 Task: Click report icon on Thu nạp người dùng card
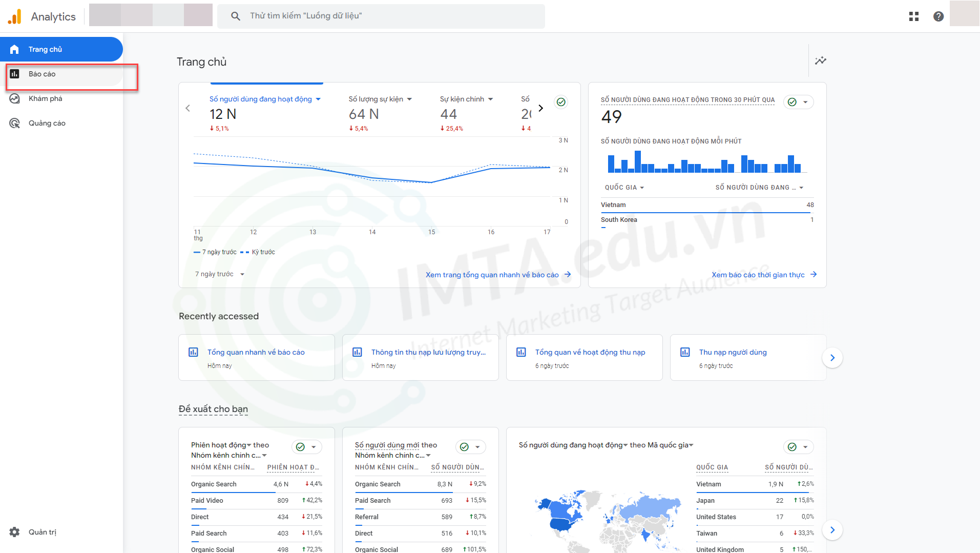(685, 352)
